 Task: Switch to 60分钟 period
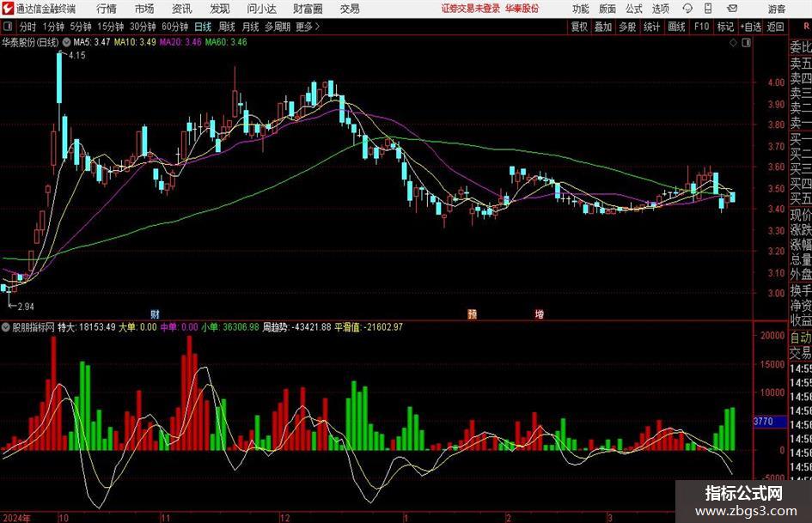174,27
